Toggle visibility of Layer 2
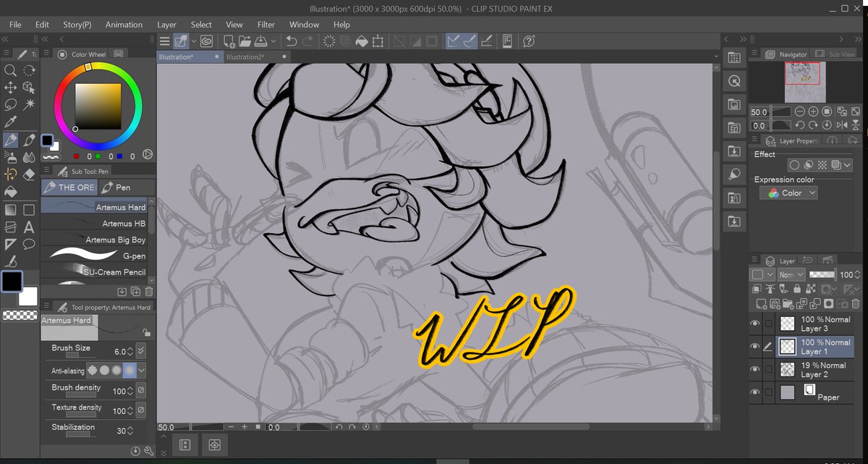Screen dimensions: 868x464 click(x=756, y=369)
